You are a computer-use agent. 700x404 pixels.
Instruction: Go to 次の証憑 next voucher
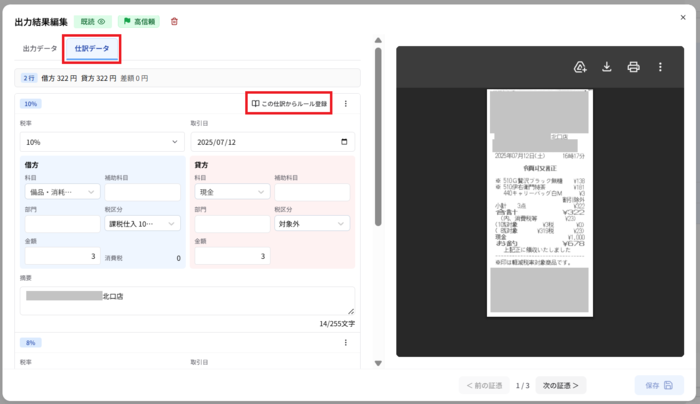pos(561,385)
